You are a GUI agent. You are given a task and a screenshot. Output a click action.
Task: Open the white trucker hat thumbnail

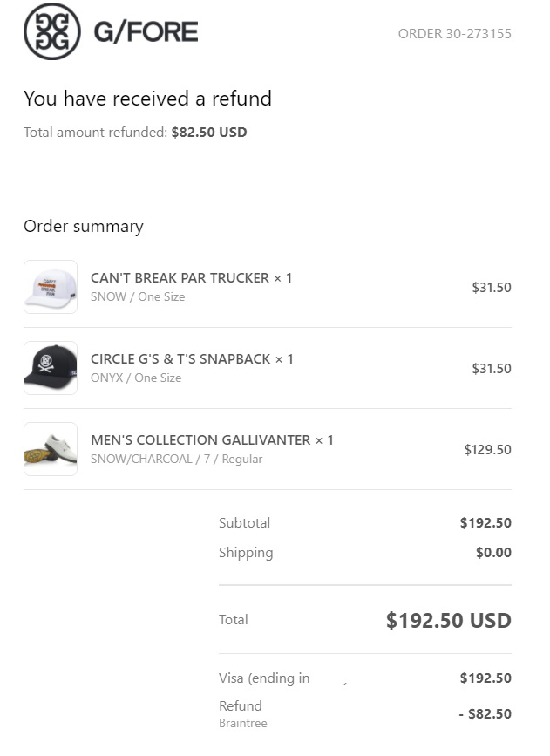(51, 287)
